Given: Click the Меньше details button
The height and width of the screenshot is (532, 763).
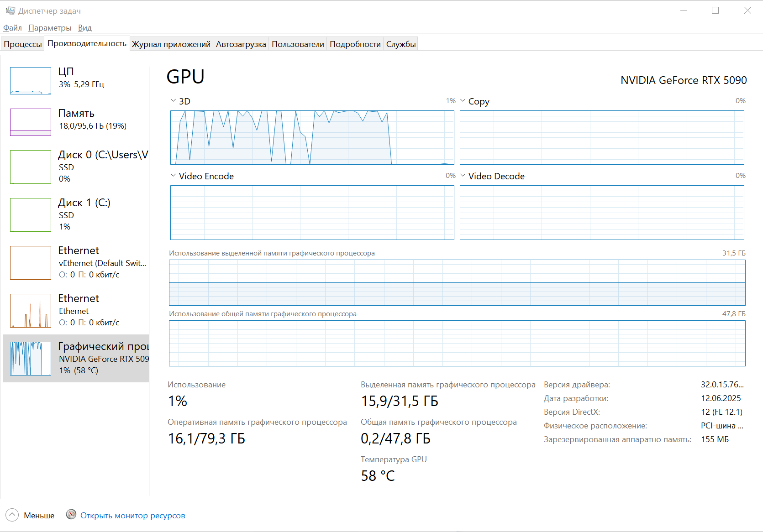Looking at the screenshot, I should point(39,516).
